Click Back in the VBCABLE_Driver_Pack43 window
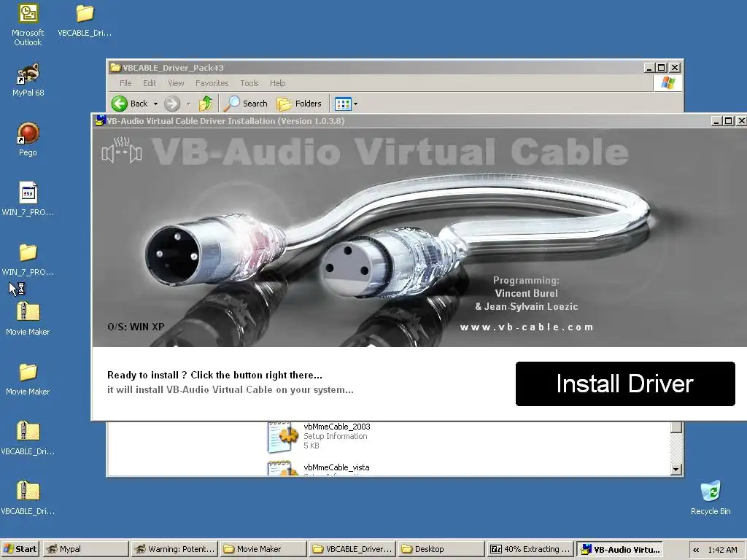Viewport: 747px width, 560px height. pos(130,104)
